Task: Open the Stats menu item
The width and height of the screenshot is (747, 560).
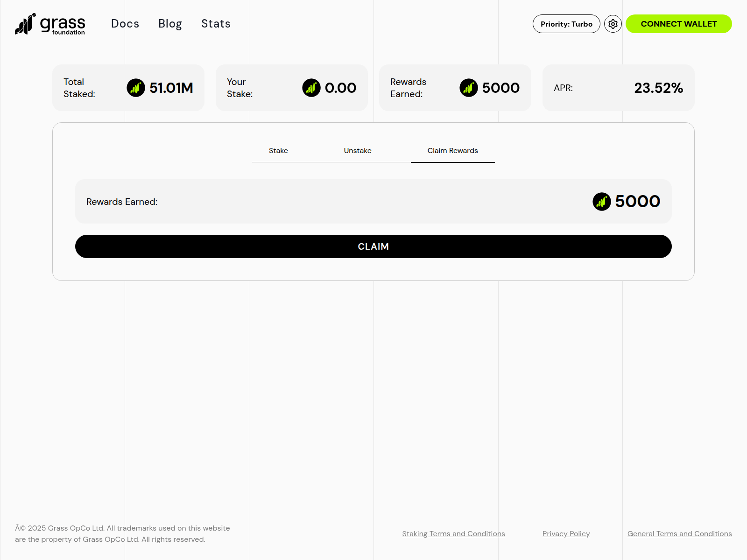Action: [216, 24]
